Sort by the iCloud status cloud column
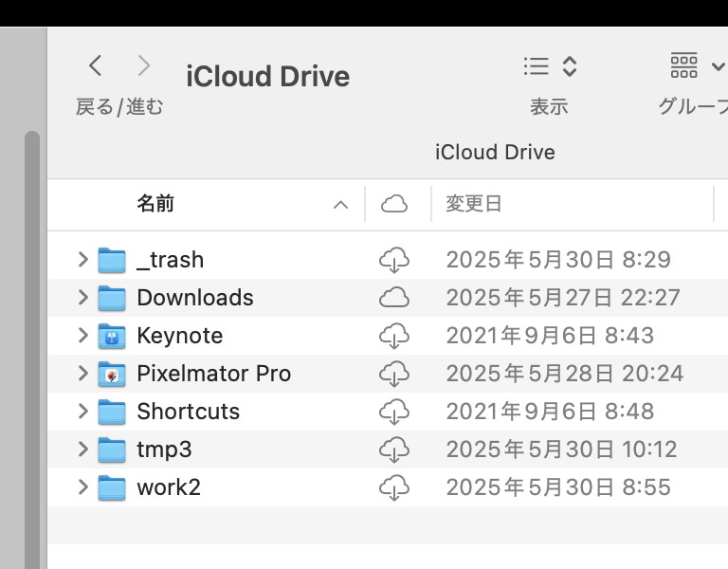728x569 pixels. [394, 205]
